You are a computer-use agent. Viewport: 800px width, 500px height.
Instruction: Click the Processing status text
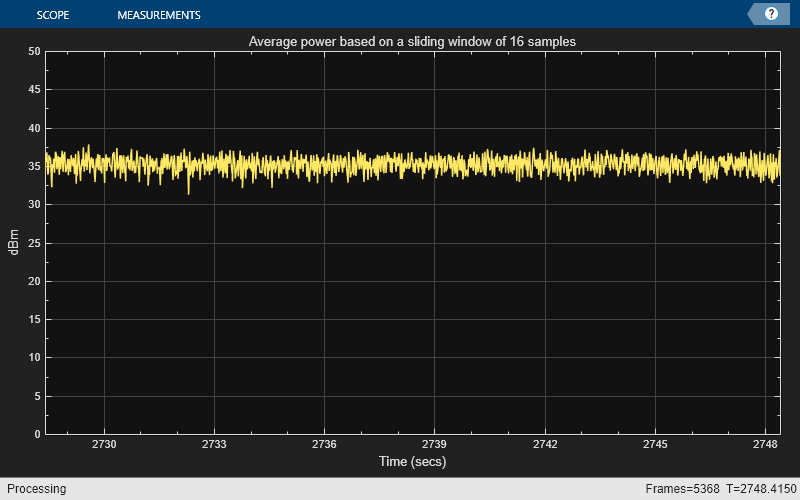34,489
